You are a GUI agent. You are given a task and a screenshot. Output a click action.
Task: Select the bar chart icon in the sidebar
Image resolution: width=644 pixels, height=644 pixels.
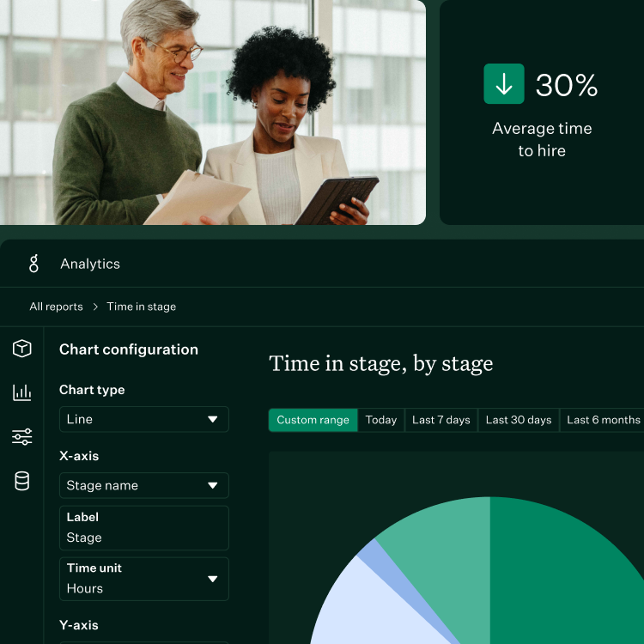pyautogui.click(x=21, y=392)
